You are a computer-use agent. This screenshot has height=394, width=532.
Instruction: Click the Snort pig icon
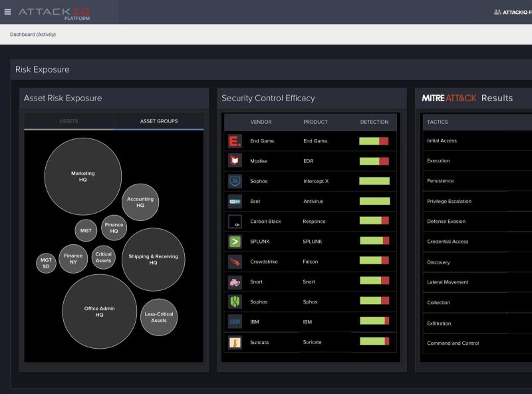(x=236, y=282)
